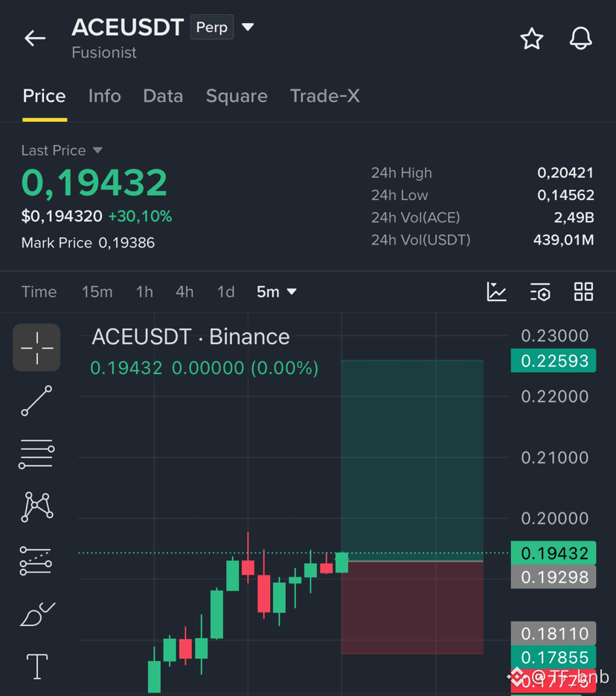Select the trend line drawing tool
Image resolution: width=616 pixels, height=696 pixels.
[x=37, y=401]
